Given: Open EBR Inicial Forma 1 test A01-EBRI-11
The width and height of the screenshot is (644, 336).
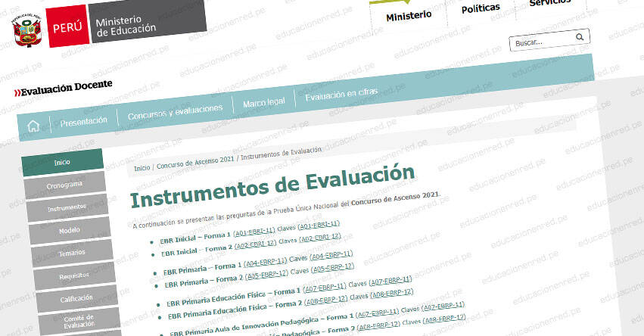Looking at the screenshot, I should pos(254,232).
